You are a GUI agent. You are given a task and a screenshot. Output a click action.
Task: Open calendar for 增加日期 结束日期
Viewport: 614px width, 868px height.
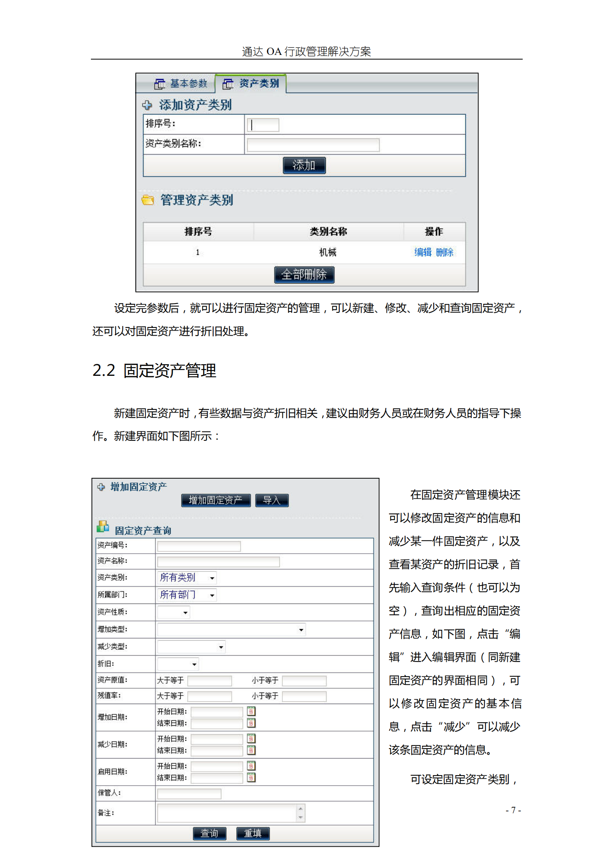[251, 723]
